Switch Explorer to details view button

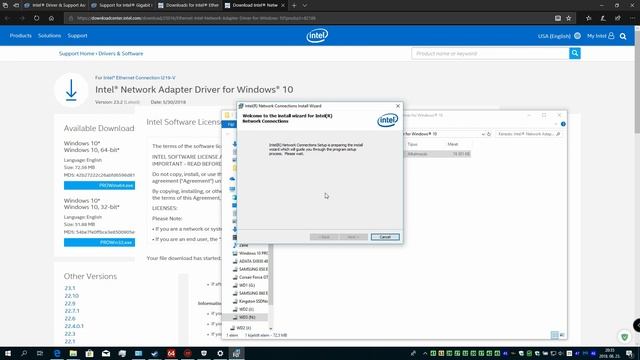point(554,335)
